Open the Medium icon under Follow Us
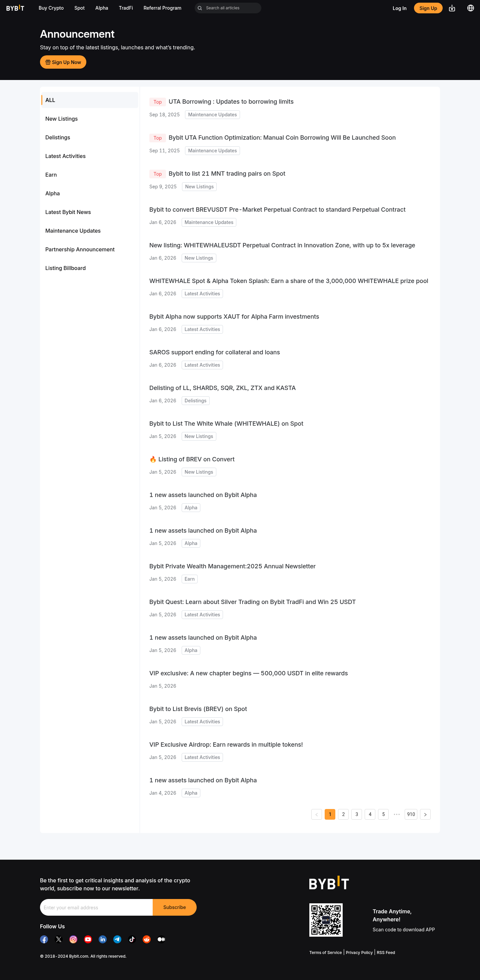The width and height of the screenshot is (480, 980). point(161,939)
